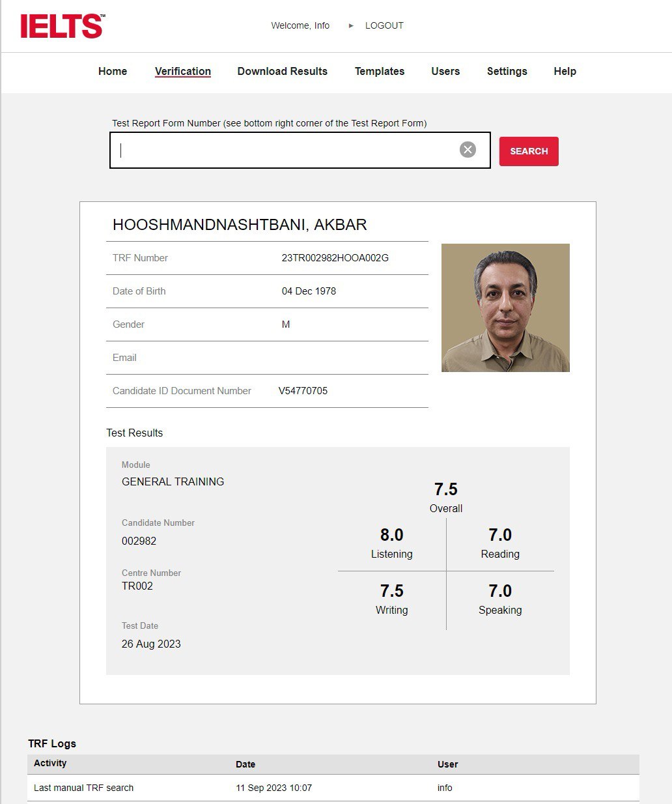The height and width of the screenshot is (804, 672).
Task: Open the Help menu item
Action: tap(565, 71)
